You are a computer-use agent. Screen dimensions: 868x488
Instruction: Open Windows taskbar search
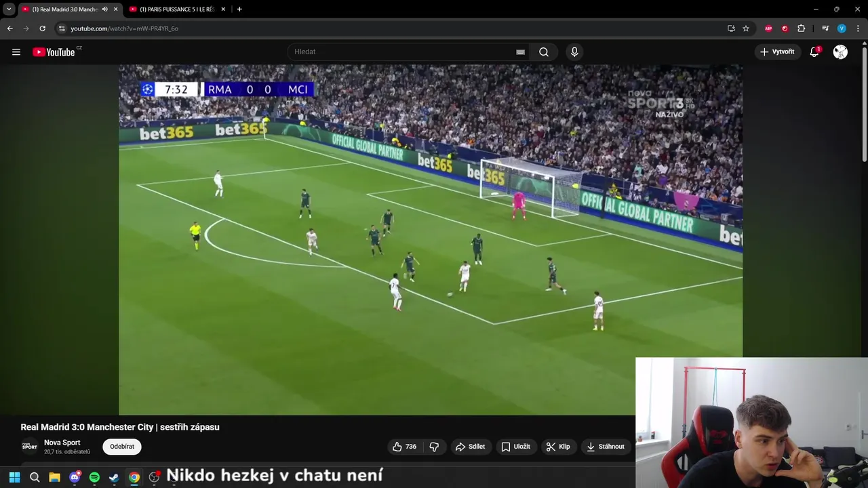(x=35, y=478)
